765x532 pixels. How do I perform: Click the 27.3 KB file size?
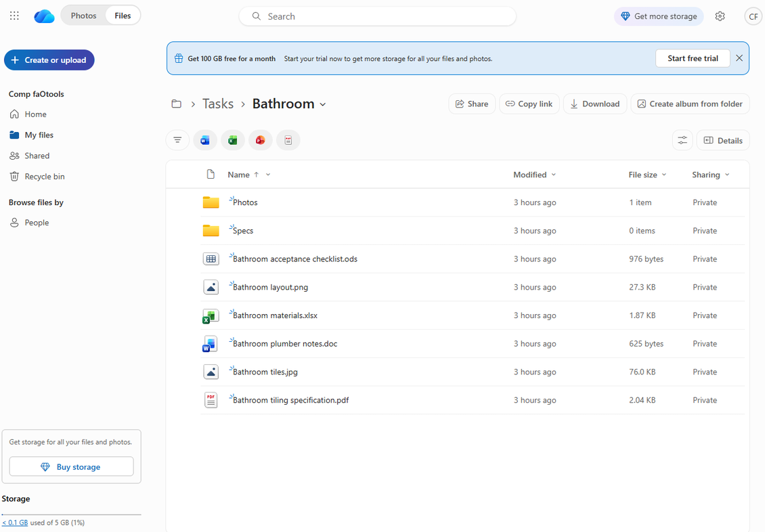click(x=642, y=287)
